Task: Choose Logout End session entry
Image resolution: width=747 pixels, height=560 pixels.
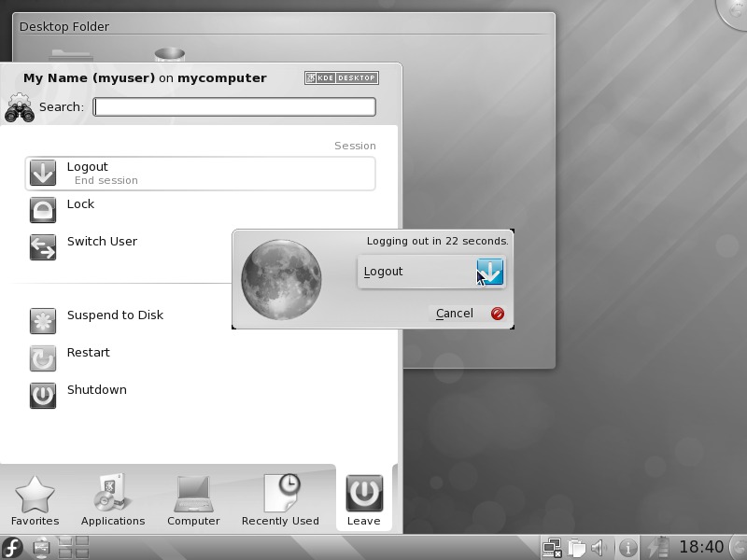Action: click(200, 174)
